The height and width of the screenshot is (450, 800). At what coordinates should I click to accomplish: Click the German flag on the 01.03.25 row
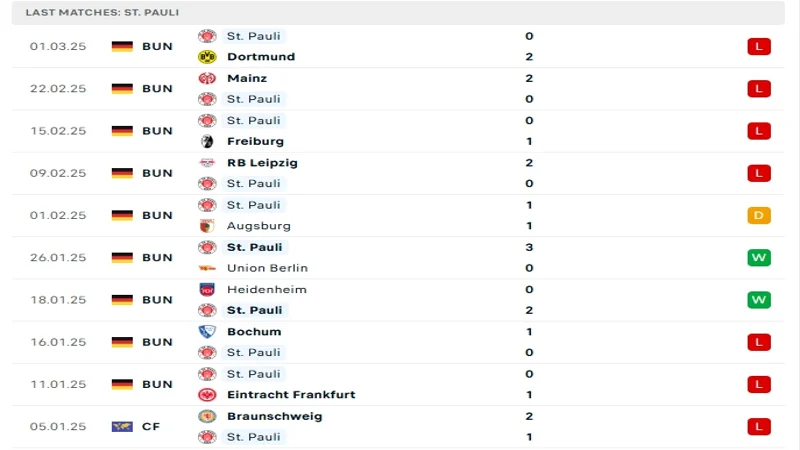[122, 46]
